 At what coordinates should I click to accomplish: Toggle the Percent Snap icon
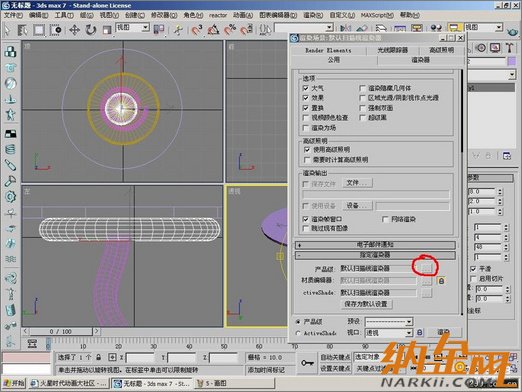click(230, 30)
